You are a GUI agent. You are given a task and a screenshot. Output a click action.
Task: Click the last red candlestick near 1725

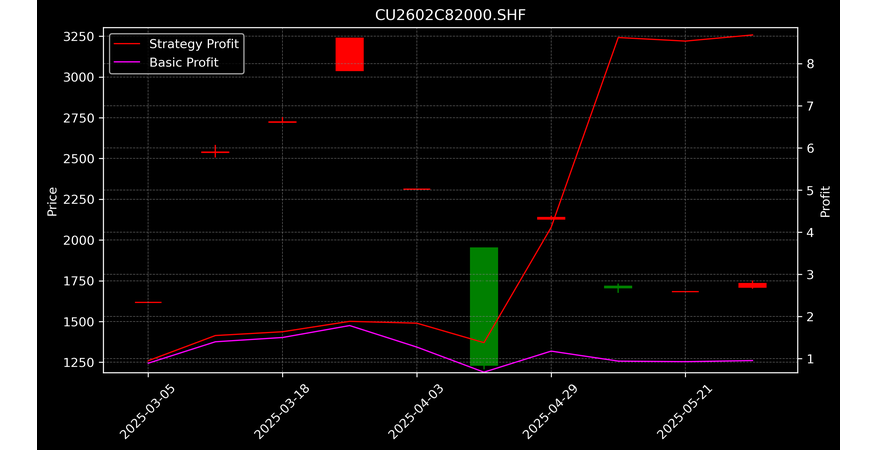click(753, 285)
